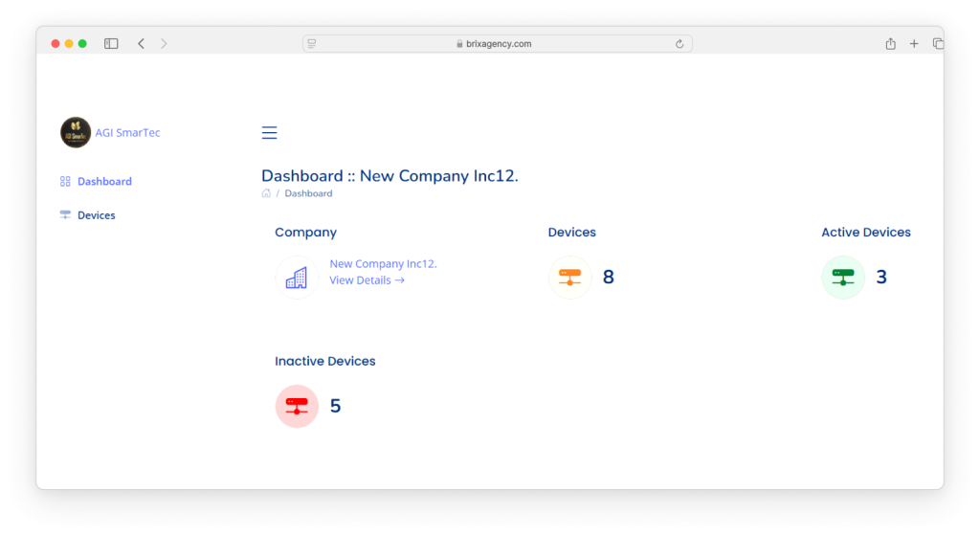Image resolution: width=980 pixels, height=536 pixels.
Task: Click the Devices icon in sidebar
Action: click(65, 215)
